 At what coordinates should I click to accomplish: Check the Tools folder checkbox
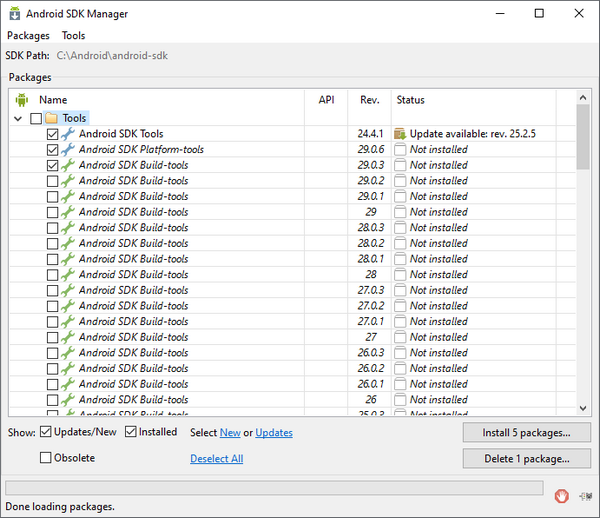click(36, 119)
